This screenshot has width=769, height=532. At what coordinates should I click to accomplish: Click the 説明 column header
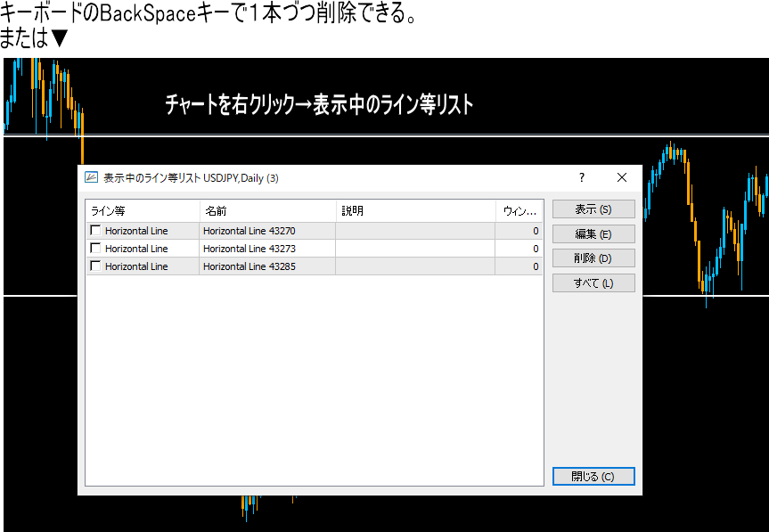click(414, 211)
